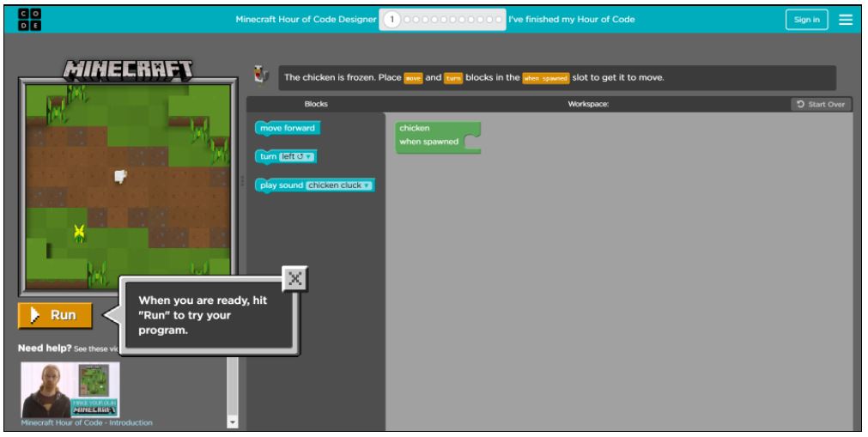Click the orange when spawned tag in instructions
Screen dimensions: 868x437
[x=545, y=78]
